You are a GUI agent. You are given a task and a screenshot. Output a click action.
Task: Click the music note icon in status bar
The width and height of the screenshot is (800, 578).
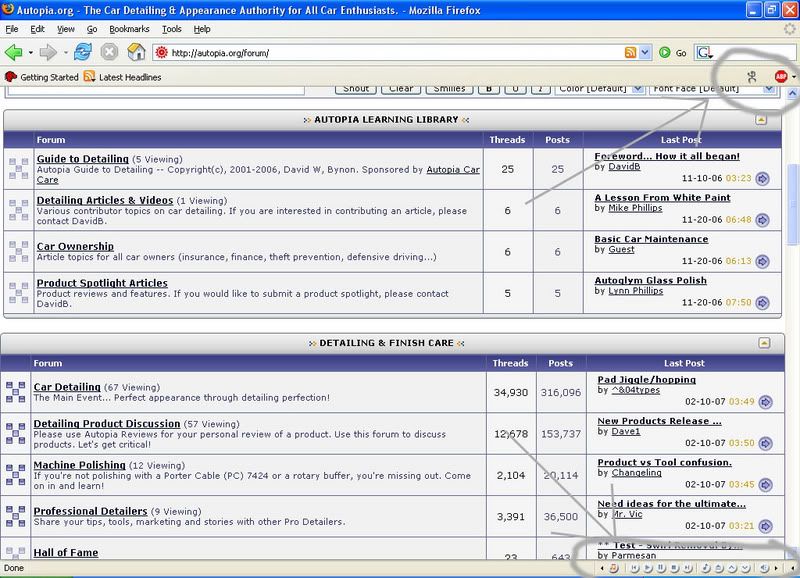pyautogui.click(x=706, y=568)
